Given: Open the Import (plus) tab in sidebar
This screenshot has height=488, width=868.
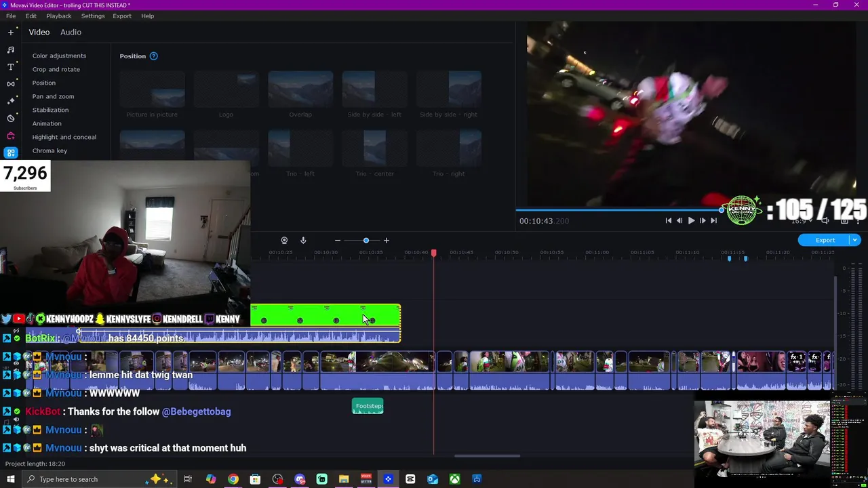Looking at the screenshot, I should [x=11, y=32].
